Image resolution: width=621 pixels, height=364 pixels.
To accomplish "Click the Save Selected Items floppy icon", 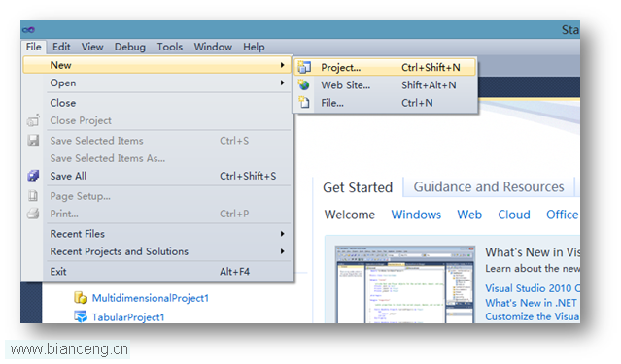I will [x=33, y=140].
